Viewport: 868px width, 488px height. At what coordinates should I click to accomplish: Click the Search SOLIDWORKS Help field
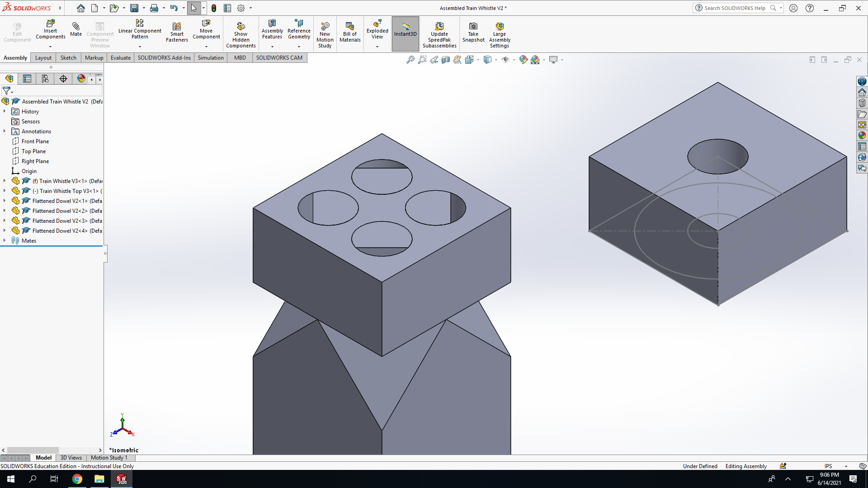[x=735, y=8]
